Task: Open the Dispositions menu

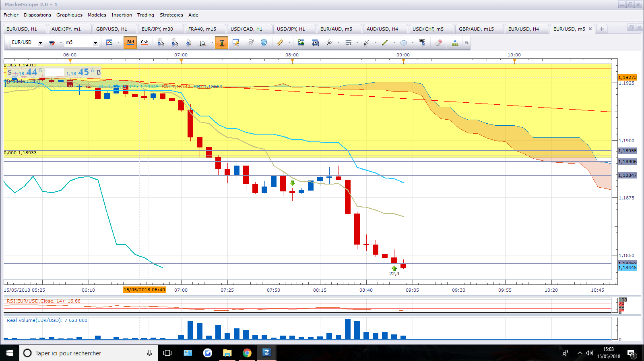Action: (x=37, y=15)
